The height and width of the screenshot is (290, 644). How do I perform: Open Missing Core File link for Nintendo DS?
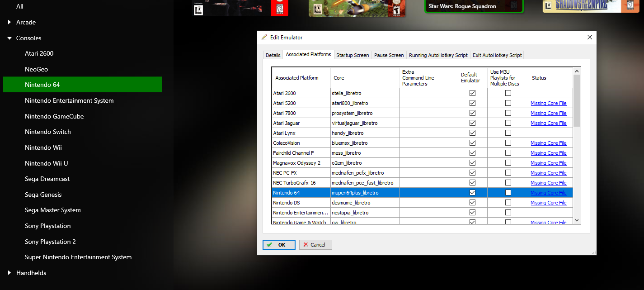pyautogui.click(x=548, y=203)
